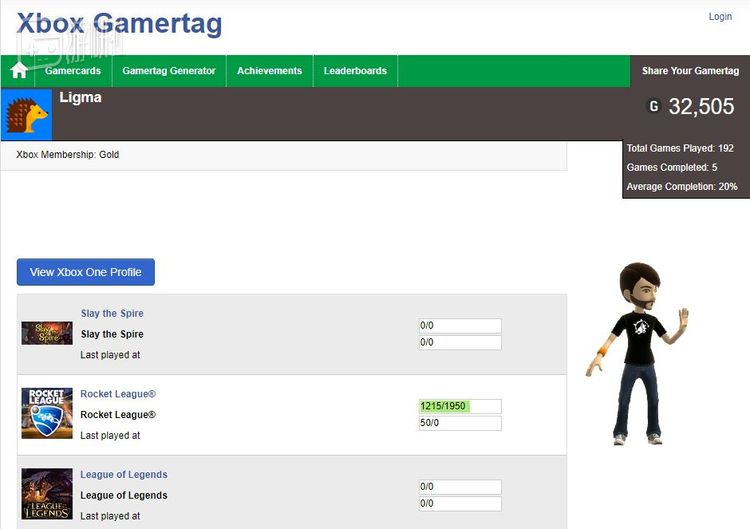The height and width of the screenshot is (529, 750).
Task: Go to the Achievements tab
Action: [269, 71]
